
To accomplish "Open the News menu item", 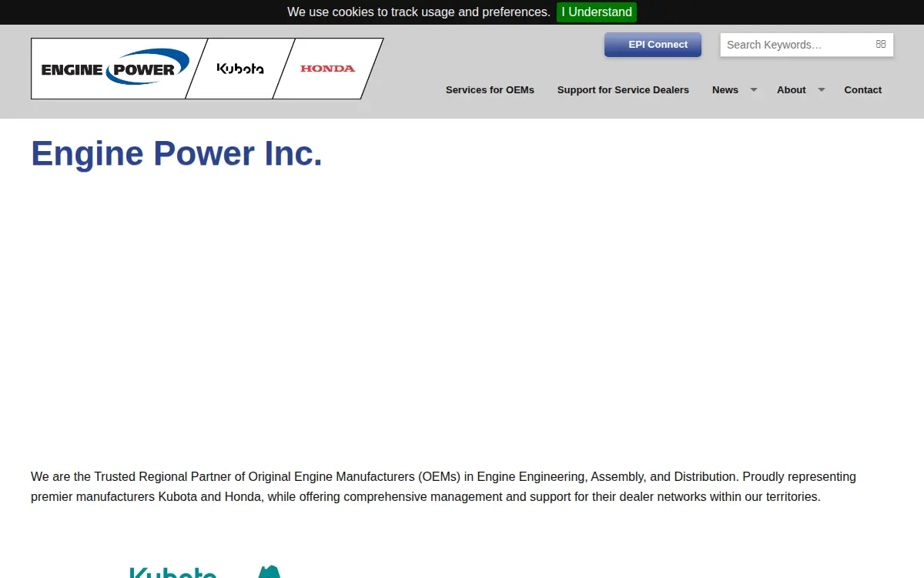I will 725,90.
